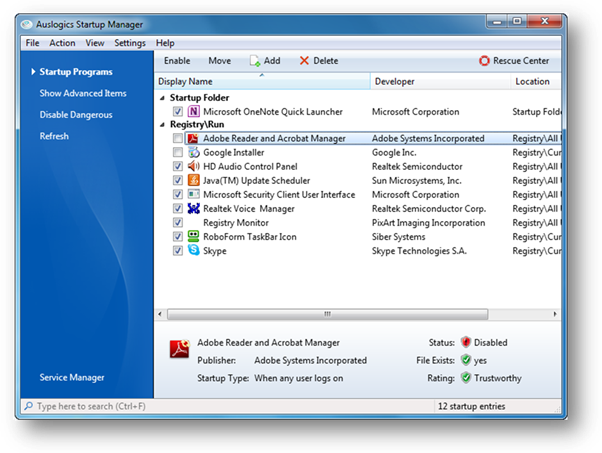Click the large Adobe icon in details panel
This screenshot has width=602, height=453.
180,349
